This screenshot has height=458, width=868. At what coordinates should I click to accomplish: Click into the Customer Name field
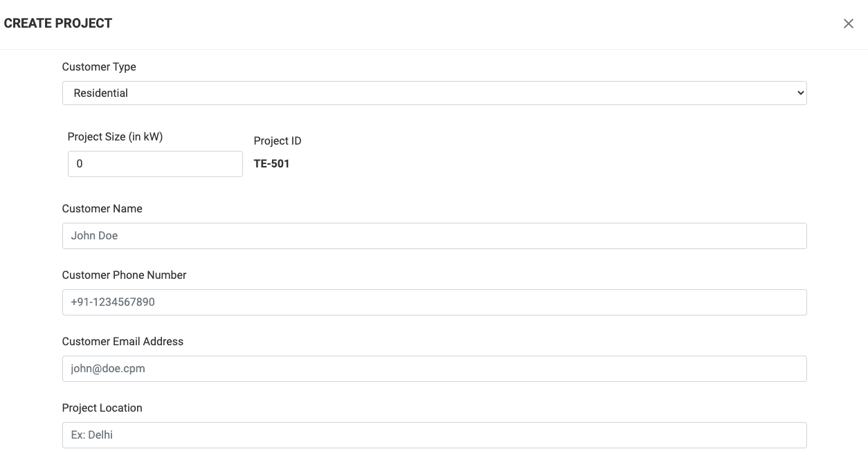(434, 236)
